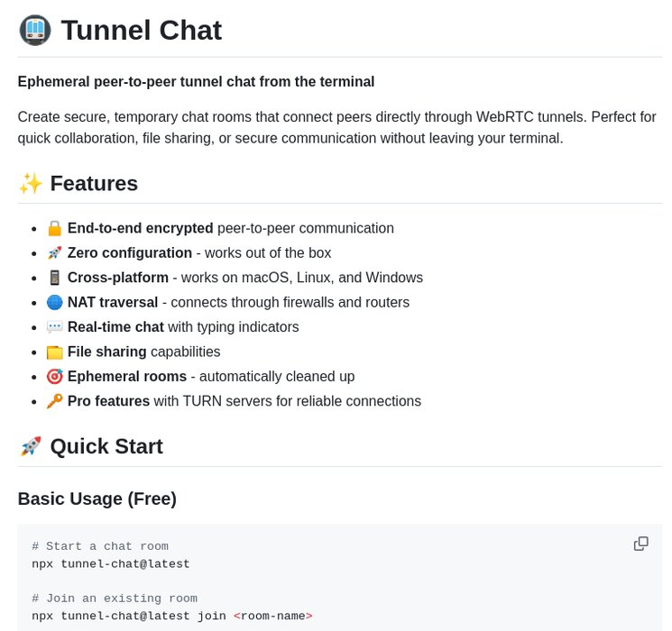
Task: Click the tram emoji beside Tunnel Chat
Action: pos(35,30)
